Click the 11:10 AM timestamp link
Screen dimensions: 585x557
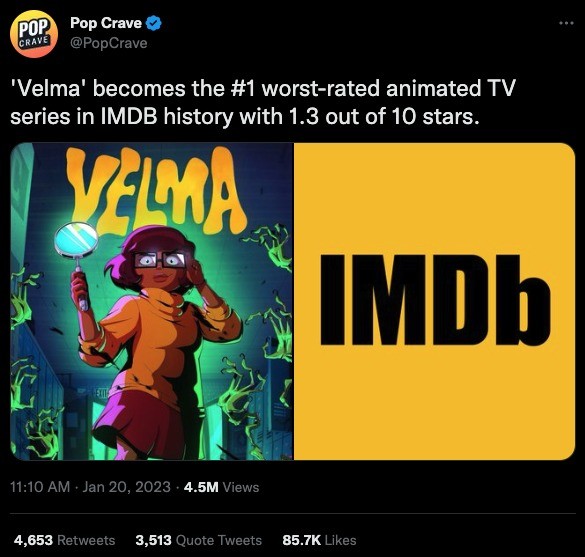click(40, 487)
